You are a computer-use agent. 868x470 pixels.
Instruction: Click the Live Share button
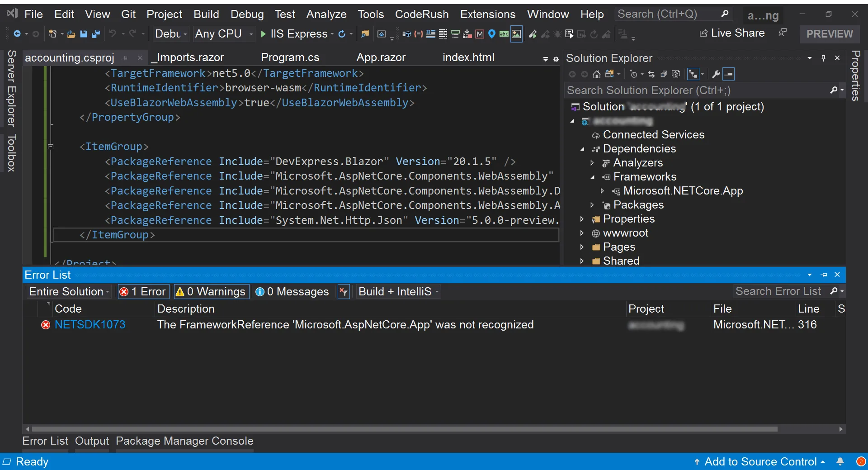[x=732, y=33]
